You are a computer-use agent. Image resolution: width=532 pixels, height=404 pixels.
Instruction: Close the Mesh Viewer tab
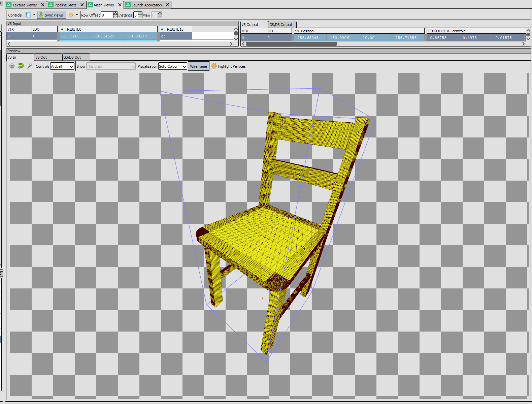[120, 5]
